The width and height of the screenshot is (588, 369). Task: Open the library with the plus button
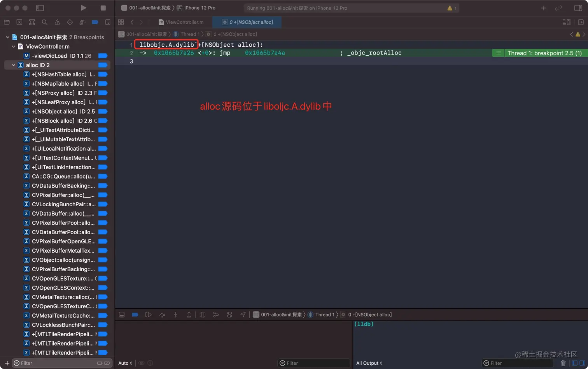(x=544, y=8)
